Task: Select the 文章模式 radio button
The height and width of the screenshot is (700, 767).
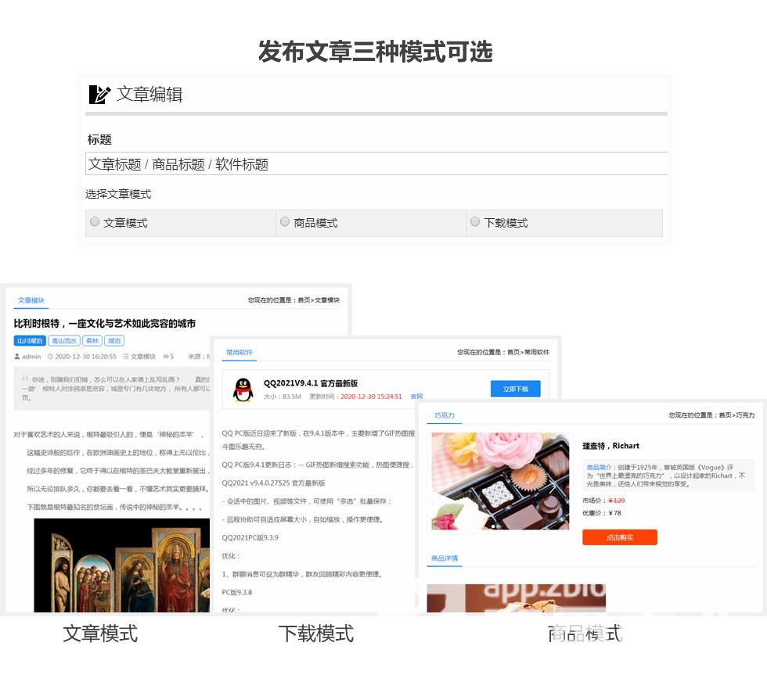Action: click(95, 221)
